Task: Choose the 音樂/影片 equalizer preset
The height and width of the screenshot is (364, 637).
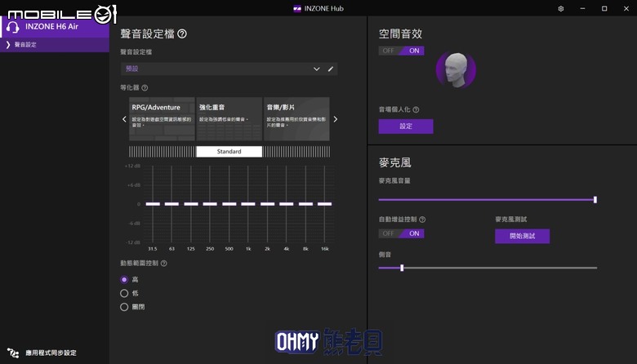Action: [296, 119]
